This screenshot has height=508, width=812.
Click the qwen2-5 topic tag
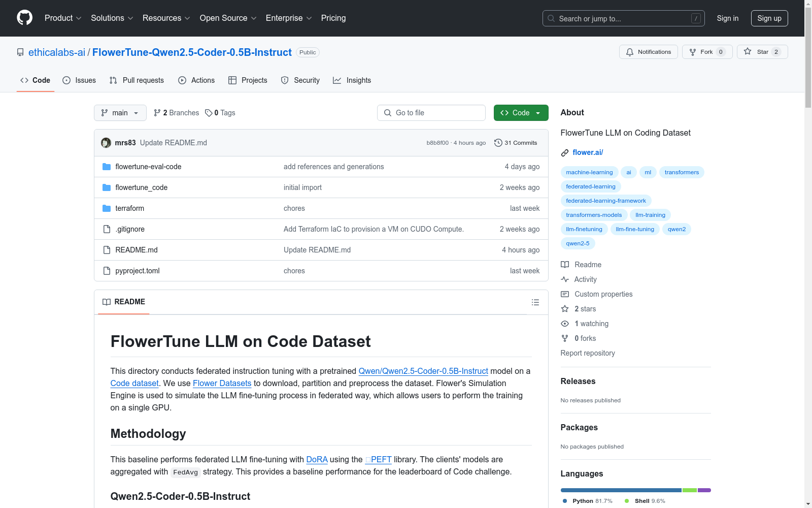[578, 243]
